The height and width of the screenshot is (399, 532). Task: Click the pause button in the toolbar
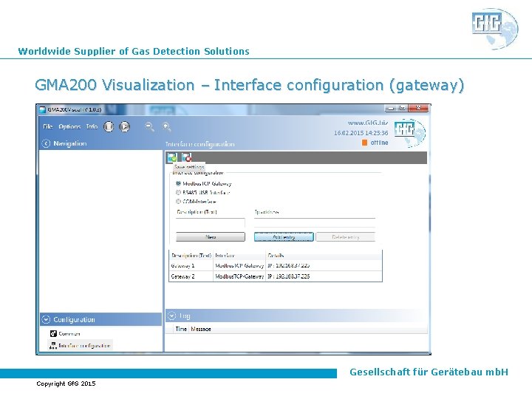[x=109, y=127]
